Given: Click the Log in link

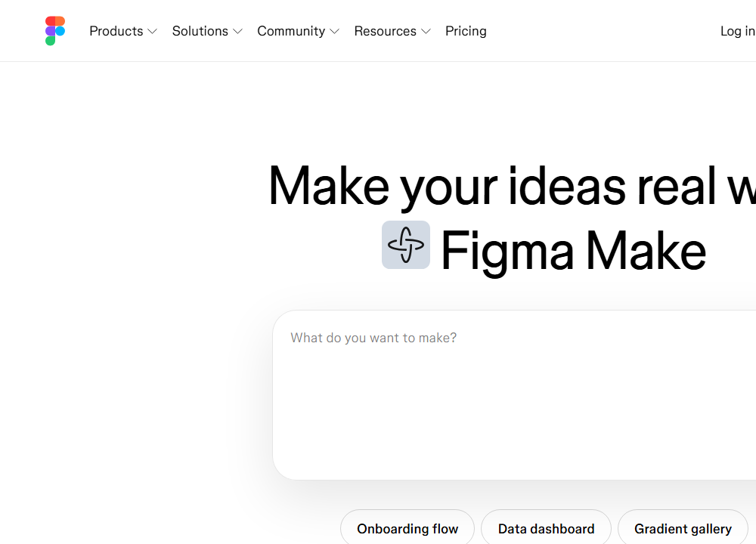Looking at the screenshot, I should (x=738, y=31).
